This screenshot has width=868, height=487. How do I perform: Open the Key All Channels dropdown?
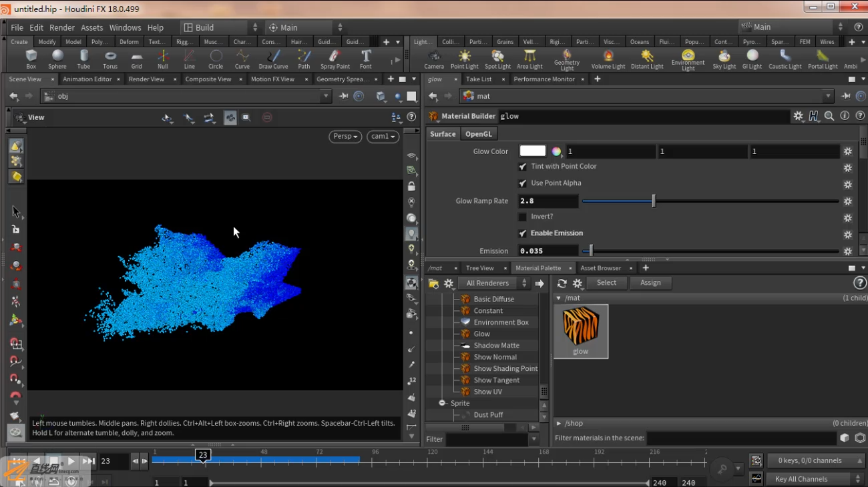coord(815,479)
